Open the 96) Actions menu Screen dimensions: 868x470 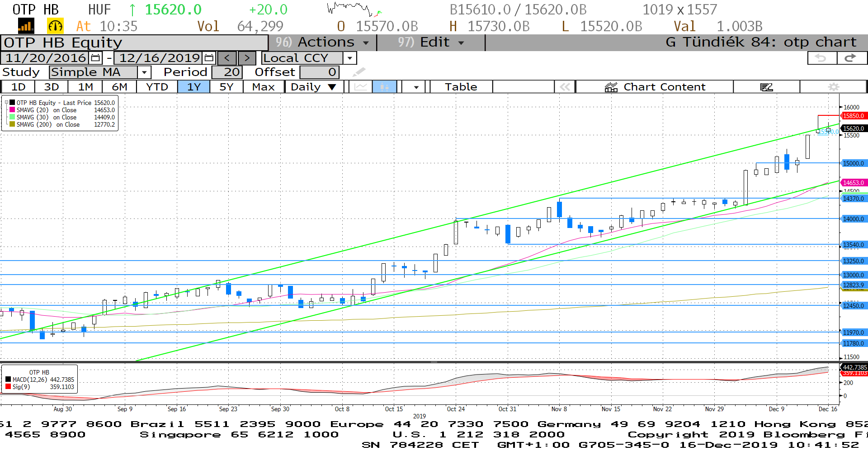coord(322,43)
